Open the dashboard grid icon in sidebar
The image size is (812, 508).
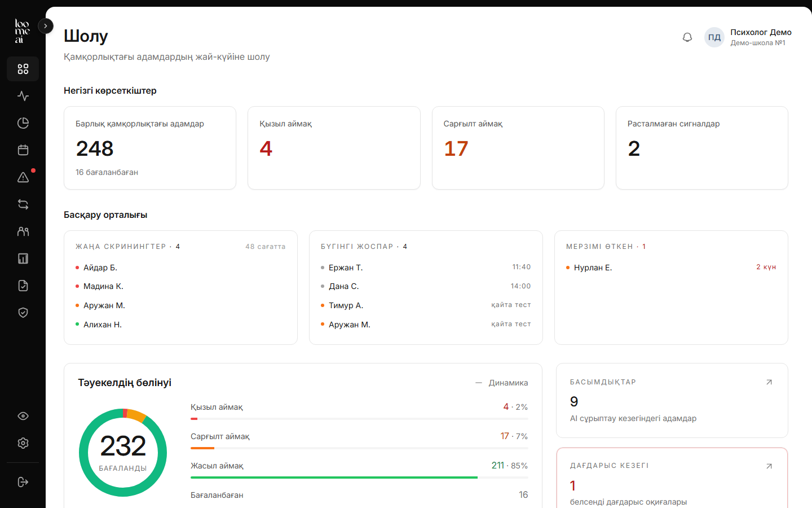(x=23, y=69)
